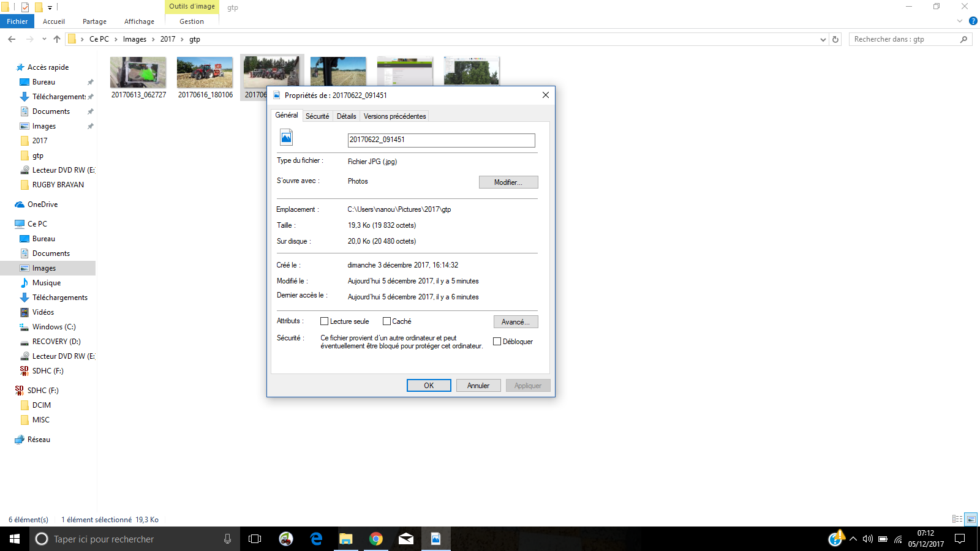This screenshot has width=980, height=551.
Task: Open Google Chrome from the taskbar
Action: tap(376, 539)
